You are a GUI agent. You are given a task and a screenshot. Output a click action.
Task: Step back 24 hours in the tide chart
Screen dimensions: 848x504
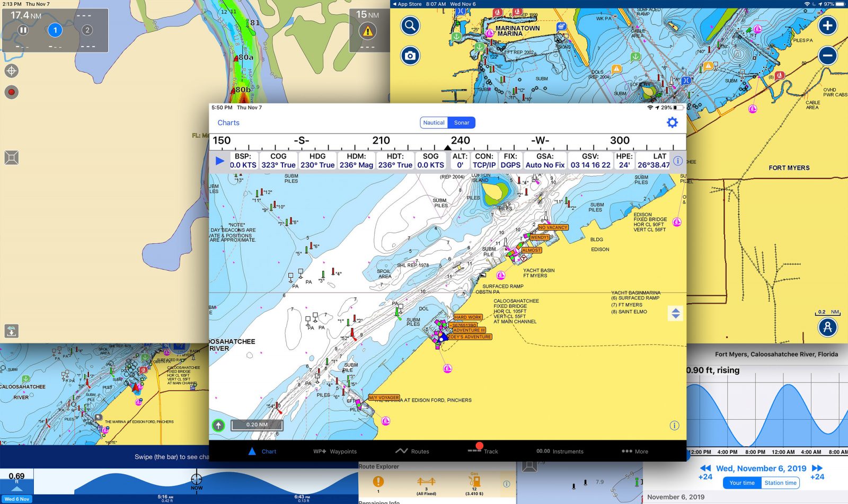pyautogui.click(x=705, y=472)
